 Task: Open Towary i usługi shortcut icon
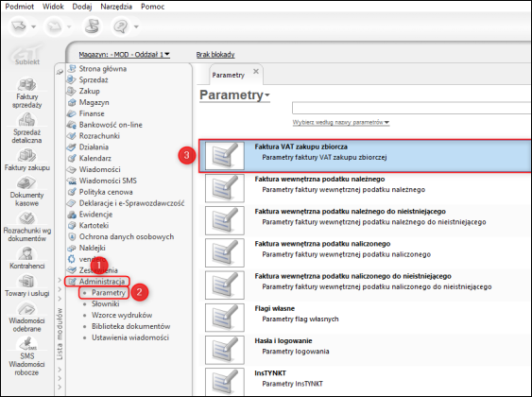coord(26,282)
